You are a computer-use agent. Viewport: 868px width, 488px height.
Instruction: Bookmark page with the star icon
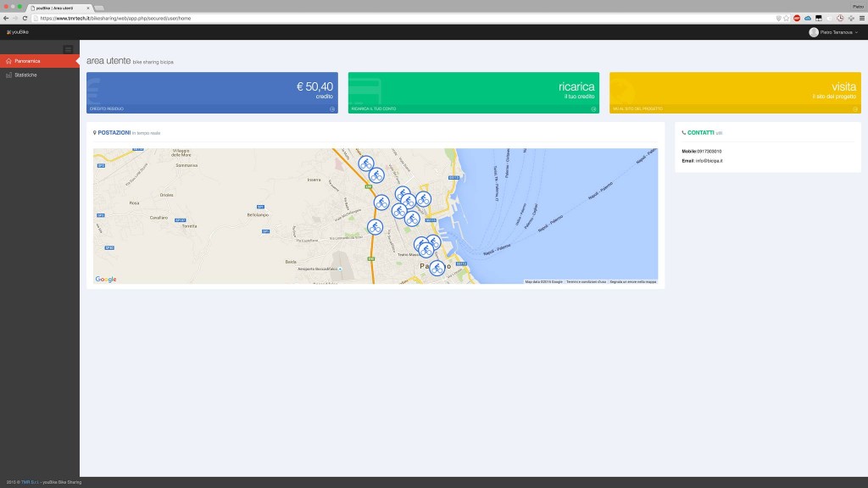click(x=786, y=18)
